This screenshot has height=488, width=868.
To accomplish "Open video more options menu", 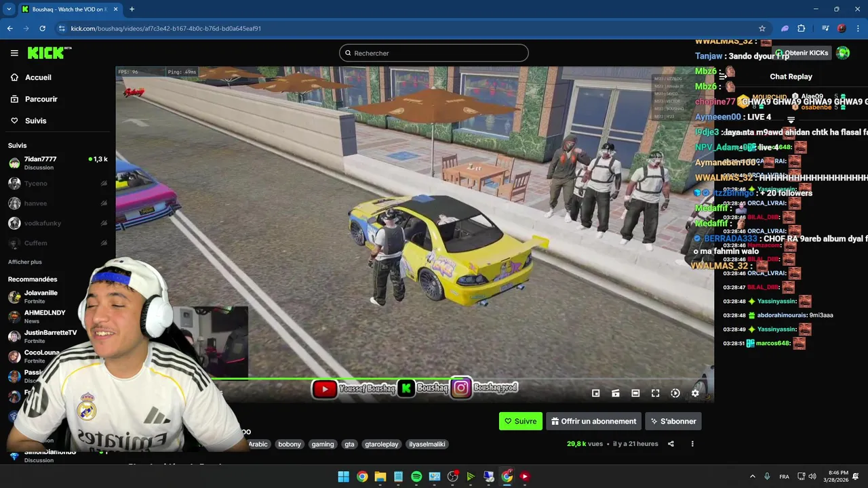I will [692, 444].
